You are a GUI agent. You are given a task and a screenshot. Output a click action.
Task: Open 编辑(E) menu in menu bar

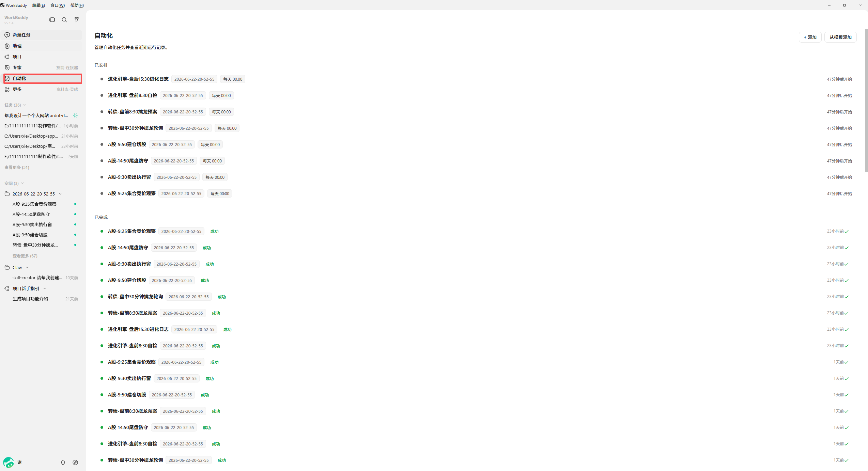coord(38,5)
